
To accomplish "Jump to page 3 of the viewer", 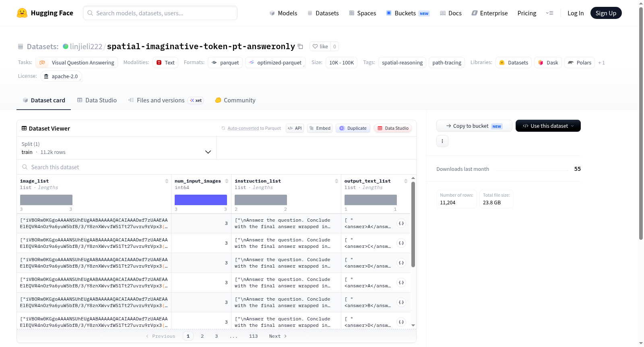I will pos(217,336).
